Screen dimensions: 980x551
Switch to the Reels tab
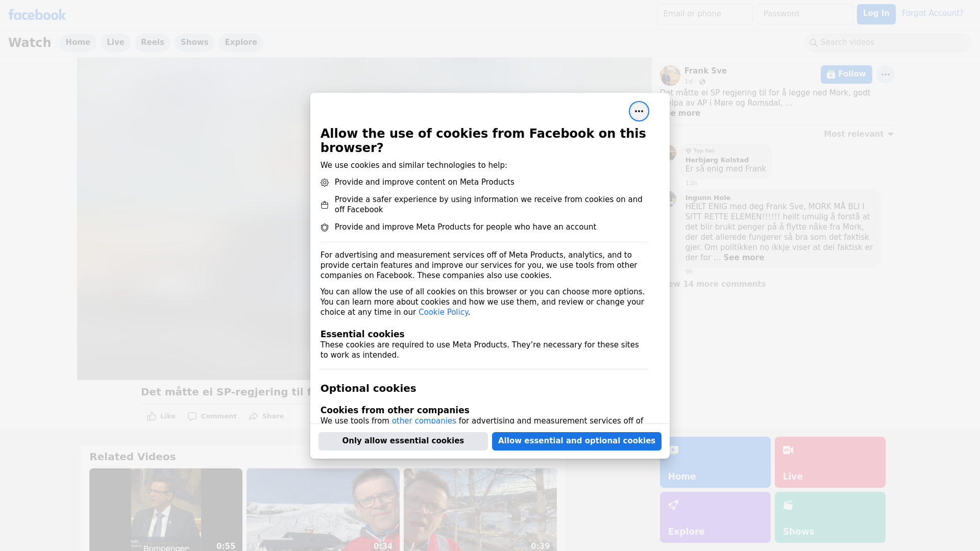coord(152,42)
